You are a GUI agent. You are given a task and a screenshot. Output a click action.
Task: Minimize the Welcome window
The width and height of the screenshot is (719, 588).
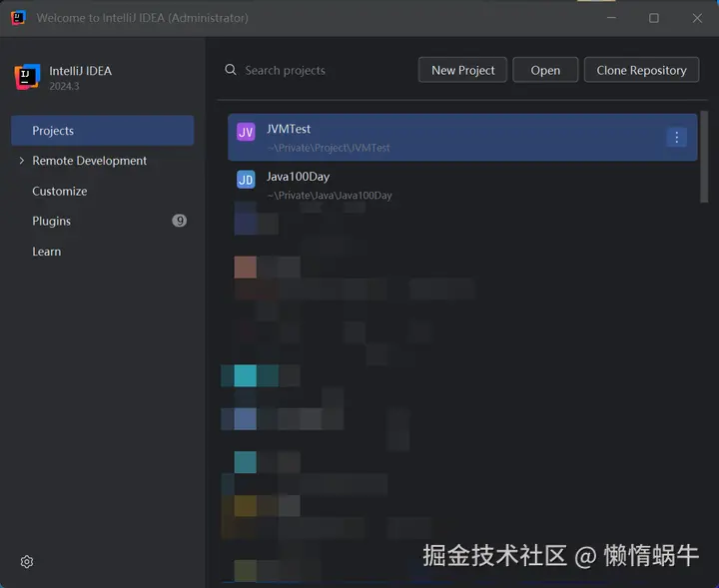tap(611, 18)
